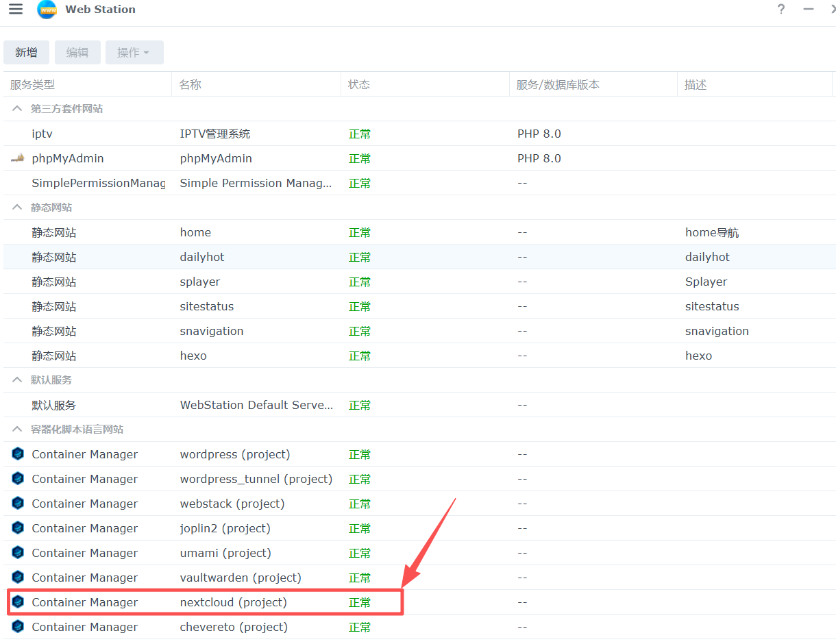The height and width of the screenshot is (644, 836).
Task: Collapse the 静态网站 group
Action: 18,208
